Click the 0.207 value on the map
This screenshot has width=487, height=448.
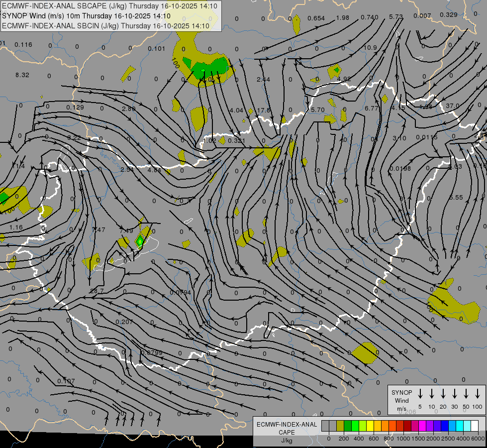tap(124, 322)
